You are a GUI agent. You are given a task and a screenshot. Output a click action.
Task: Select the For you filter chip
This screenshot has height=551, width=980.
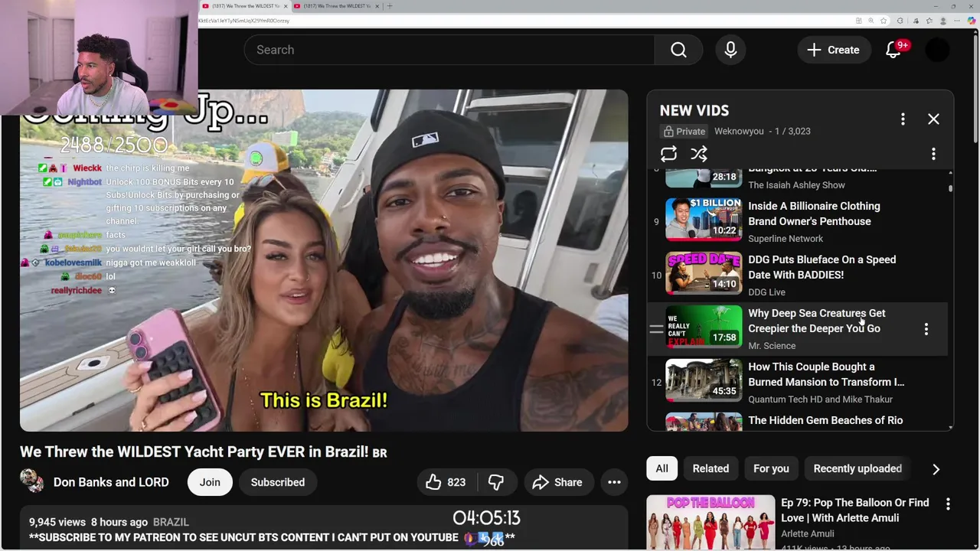[x=771, y=468]
